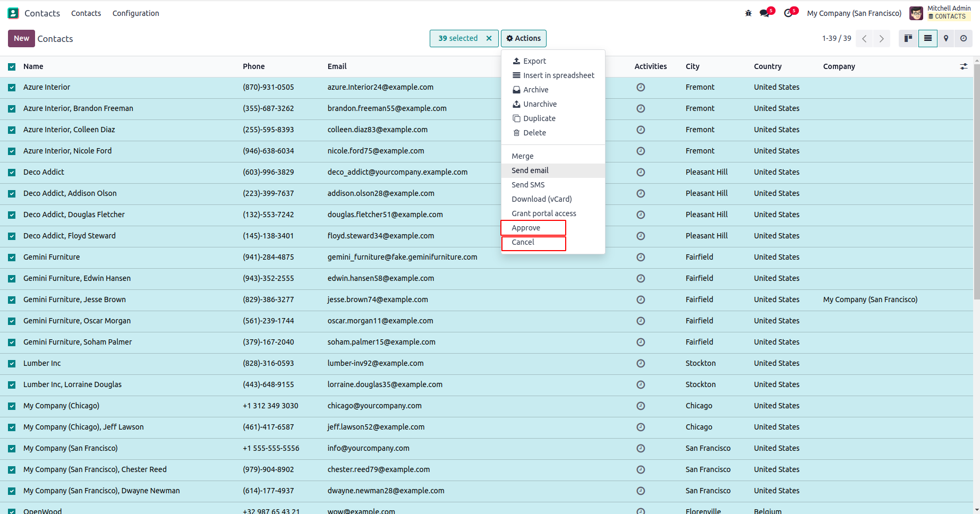980x514 pixels.
Task: Click activity clock for Edwin Hansen row
Action: point(641,278)
